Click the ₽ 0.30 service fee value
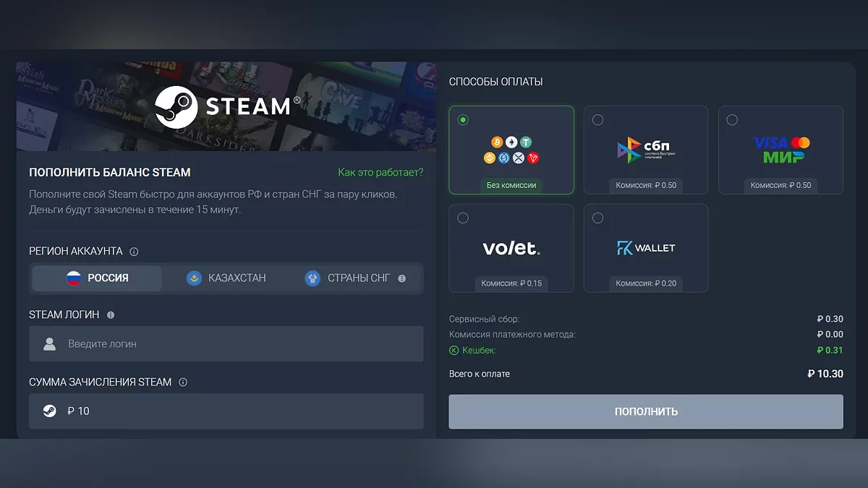Screen dimensions: 868x488 (830, 319)
